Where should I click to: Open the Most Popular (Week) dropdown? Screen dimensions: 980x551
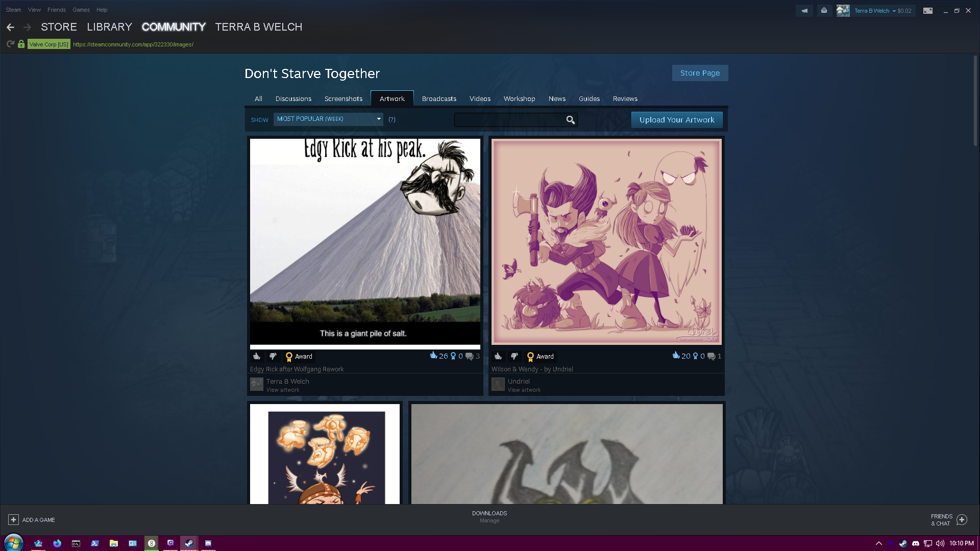click(x=328, y=119)
